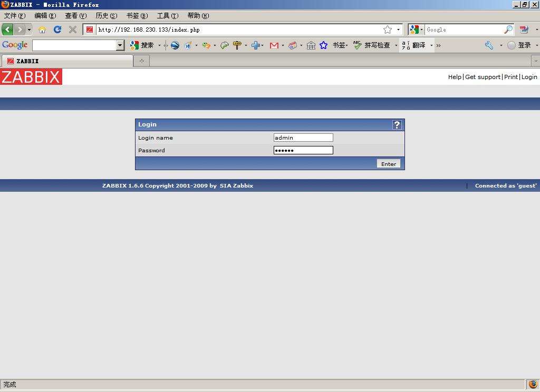Reload the page with the refresh icon

(57, 30)
